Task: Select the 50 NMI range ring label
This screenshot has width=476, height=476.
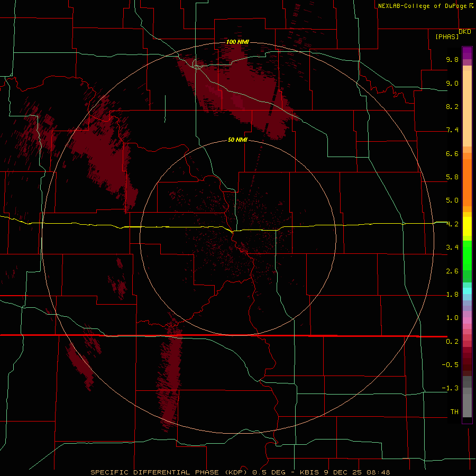Action: point(237,140)
